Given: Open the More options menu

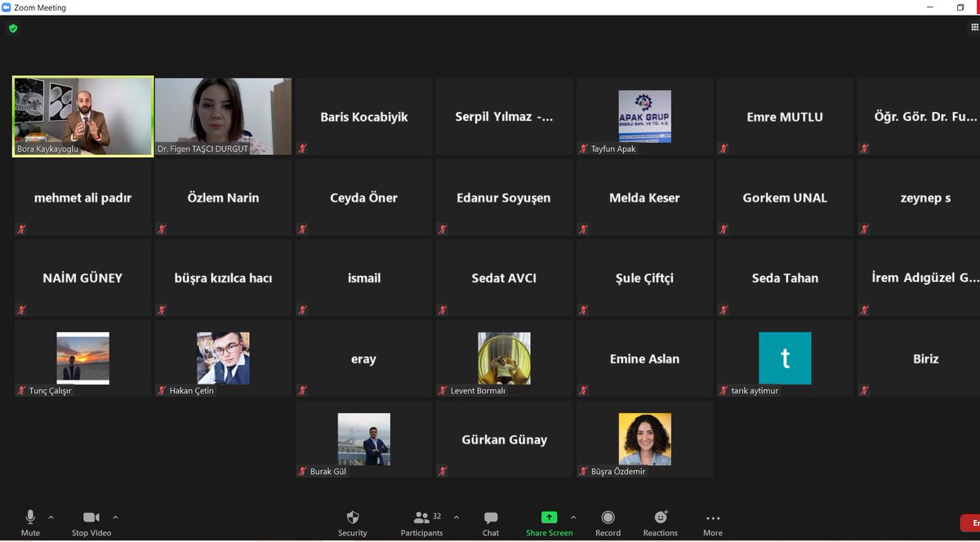Looking at the screenshot, I should tap(713, 522).
